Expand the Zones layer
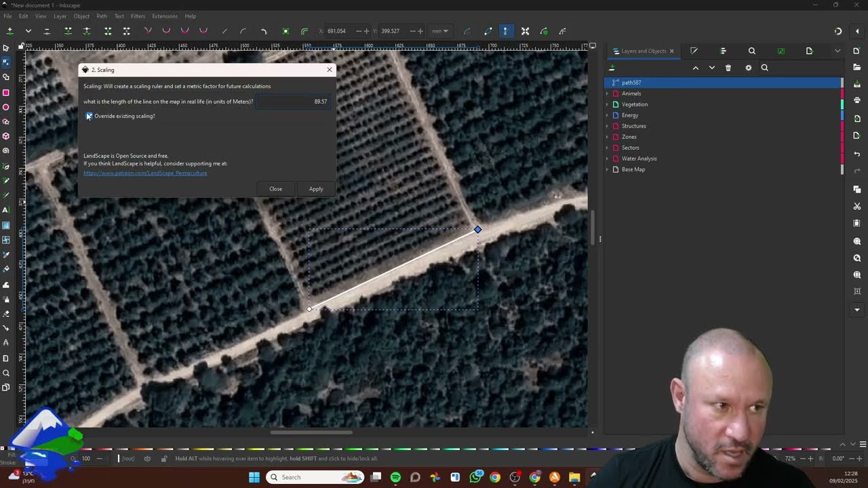Viewport: 868px width, 488px height. pyautogui.click(x=608, y=137)
